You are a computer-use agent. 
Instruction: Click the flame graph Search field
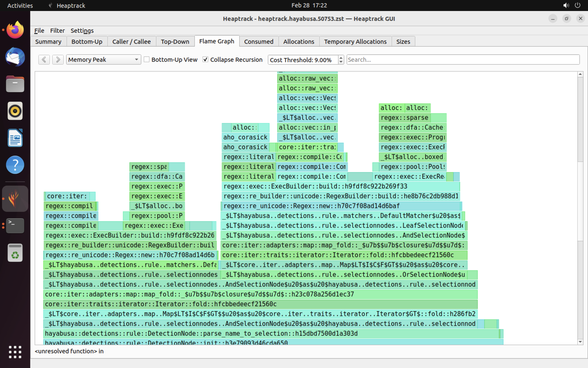(x=463, y=60)
